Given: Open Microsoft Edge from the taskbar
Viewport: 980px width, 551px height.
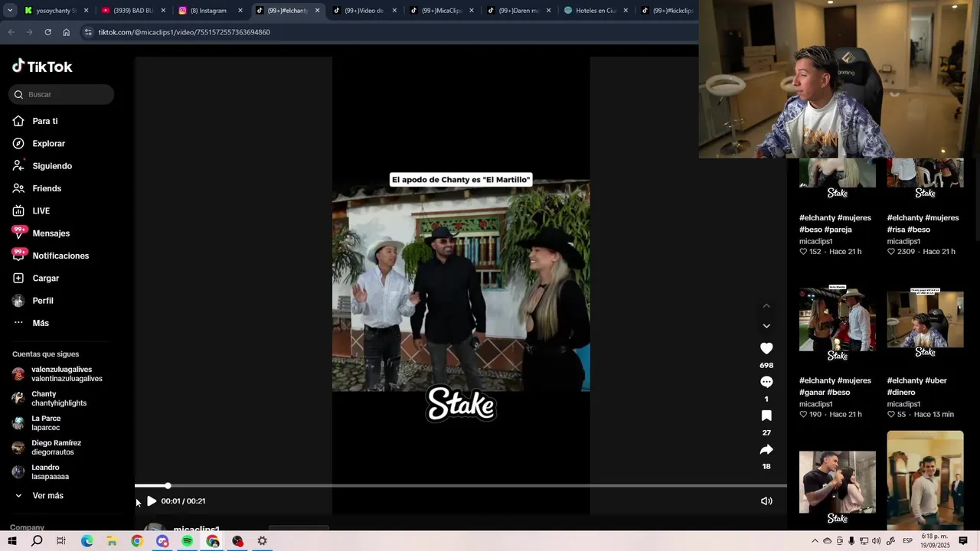Looking at the screenshot, I should point(87,541).
